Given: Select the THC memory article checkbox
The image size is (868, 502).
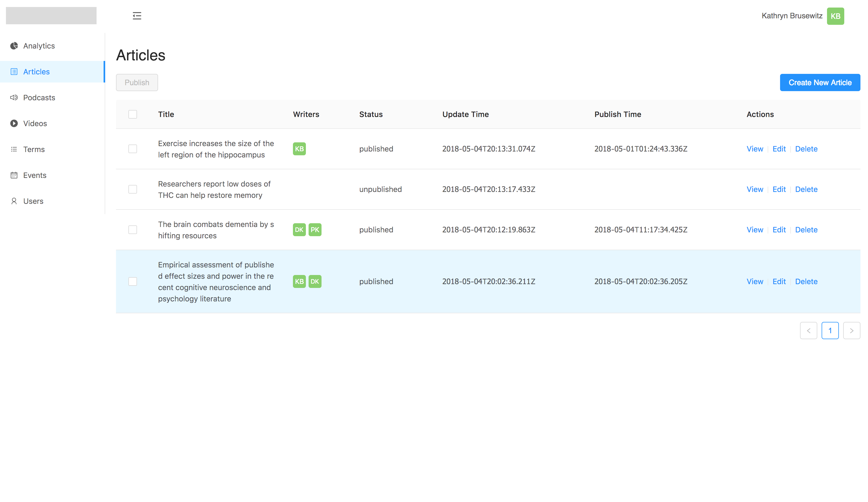Looking at the screenshot, I should pos(133,189).
